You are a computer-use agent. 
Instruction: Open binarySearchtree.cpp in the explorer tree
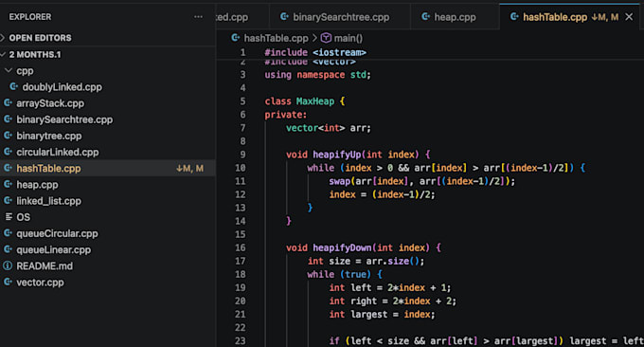pyautogui.click(x=64, y=119)
